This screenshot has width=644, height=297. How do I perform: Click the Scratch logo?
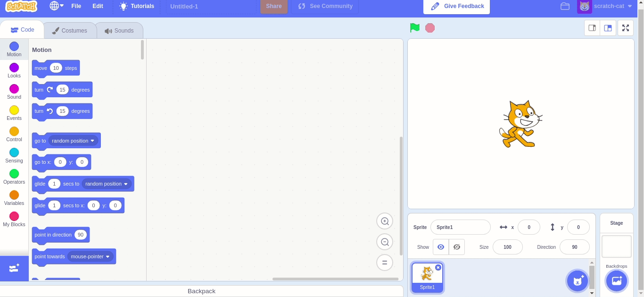click(21, 7)
